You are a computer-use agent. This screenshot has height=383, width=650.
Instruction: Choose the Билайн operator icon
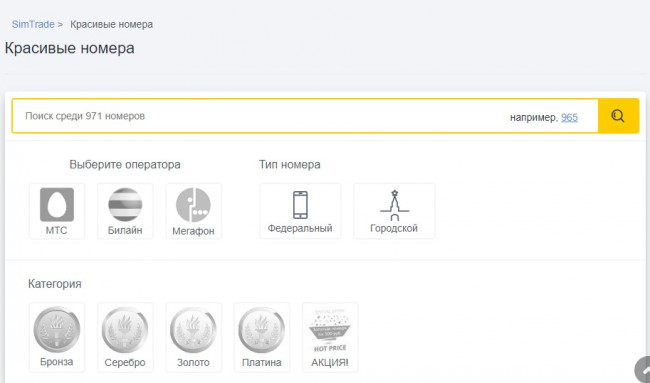125,205
